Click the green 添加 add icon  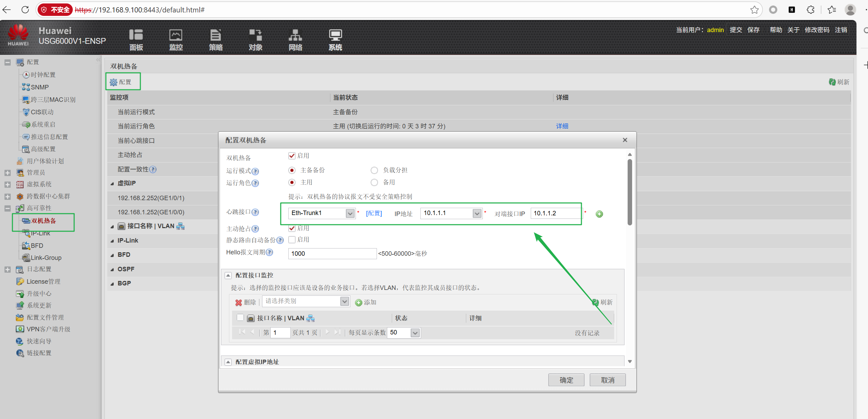[x=359, y=303]
